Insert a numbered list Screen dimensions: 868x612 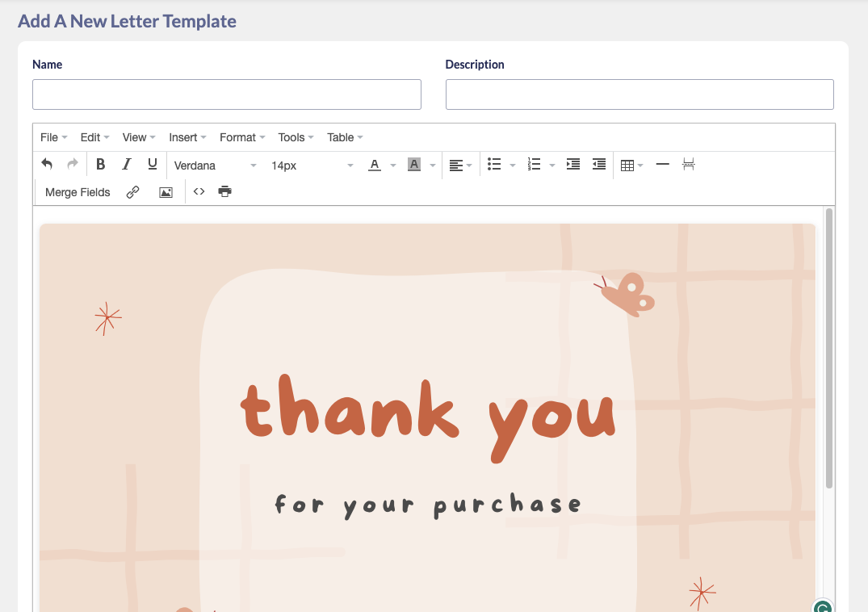click(x=535, y=165)
